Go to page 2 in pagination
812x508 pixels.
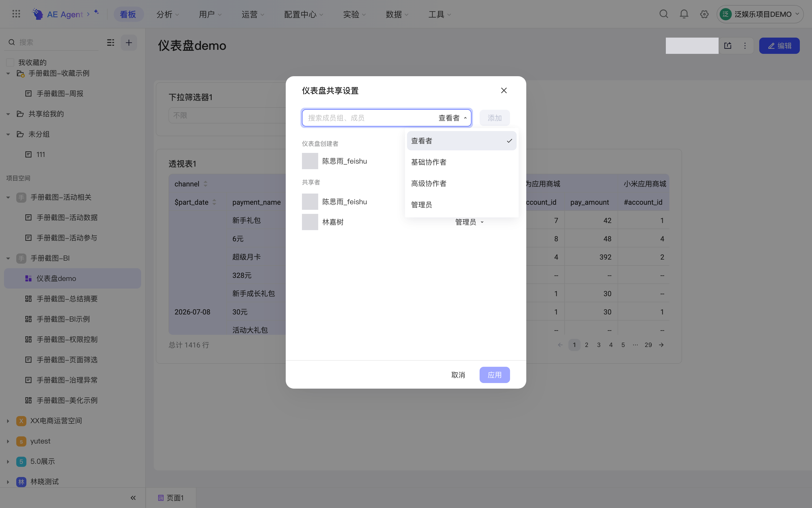pos(586,345)
